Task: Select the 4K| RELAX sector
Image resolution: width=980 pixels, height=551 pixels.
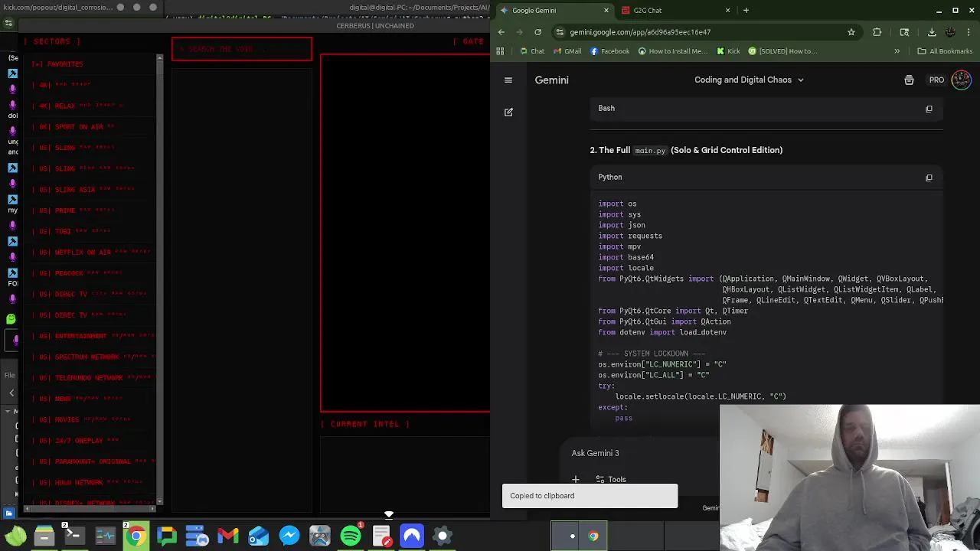Action: 89,106
